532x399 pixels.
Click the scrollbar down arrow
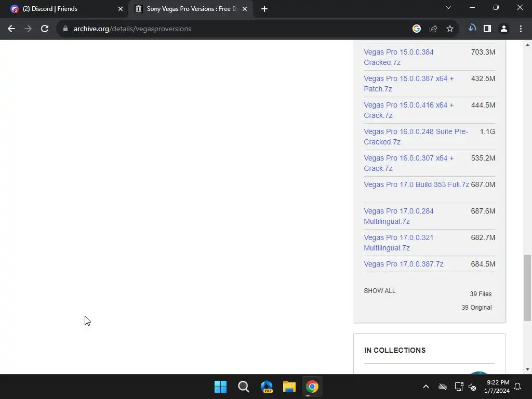(x=527, y=369)
